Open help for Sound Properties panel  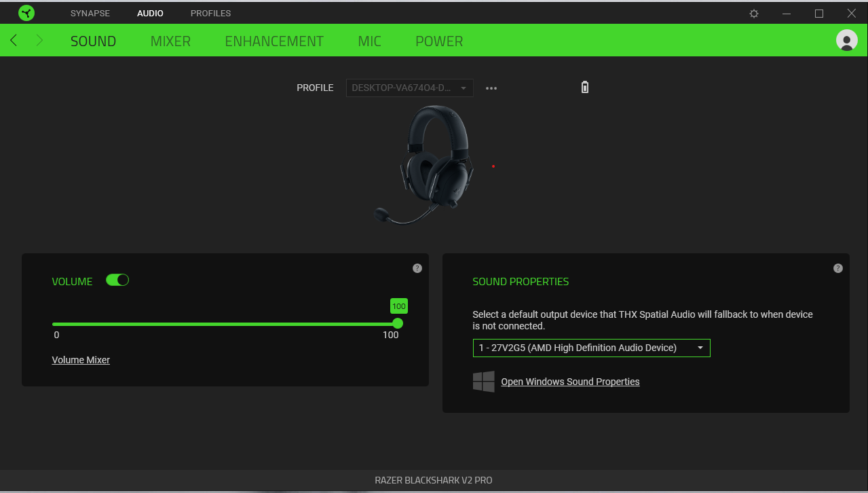click(x=838, y=268)
